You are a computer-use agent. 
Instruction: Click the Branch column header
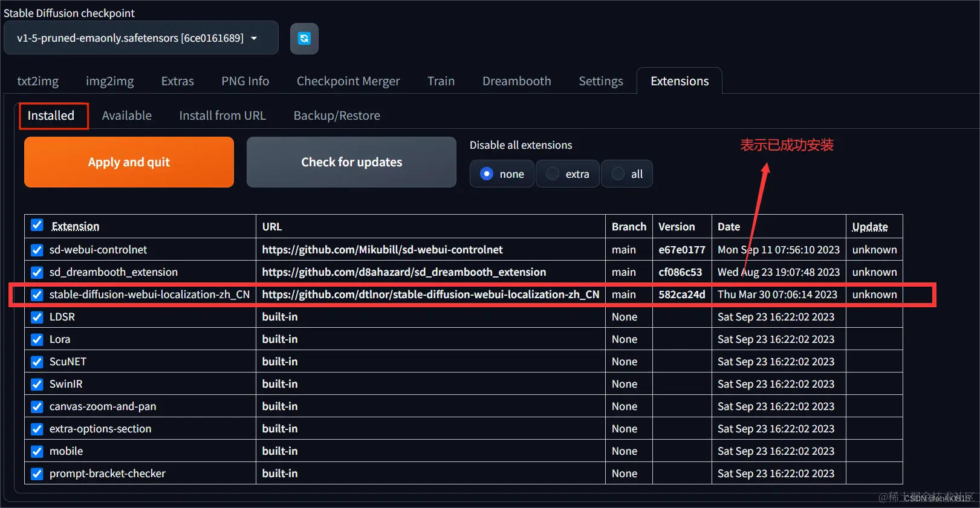(629, 227)
